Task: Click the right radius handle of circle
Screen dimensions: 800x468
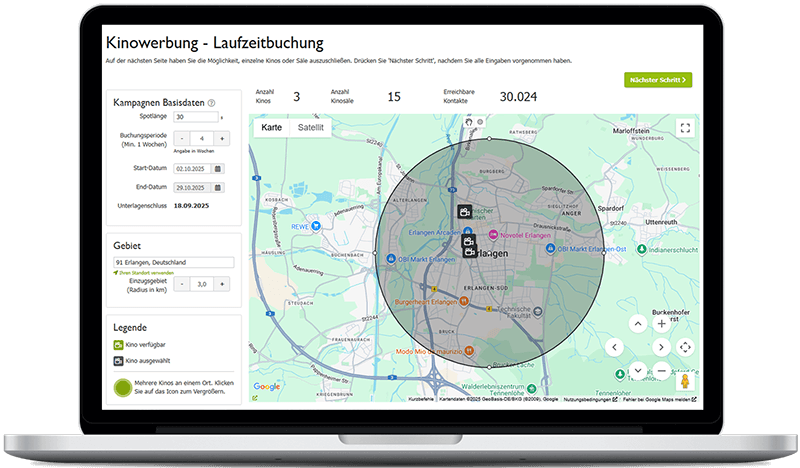Action: click(604, 253)
